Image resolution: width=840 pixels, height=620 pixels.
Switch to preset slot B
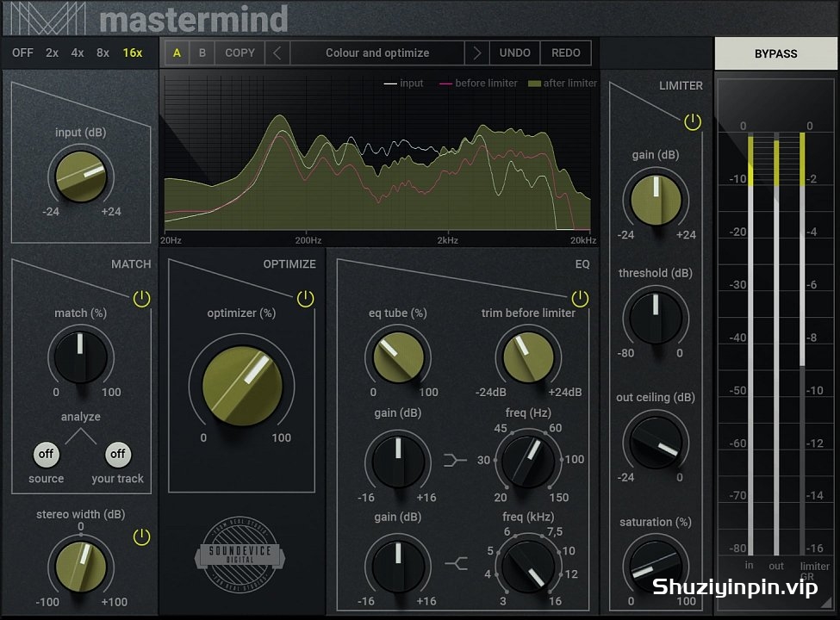click(x=202, y=53)
